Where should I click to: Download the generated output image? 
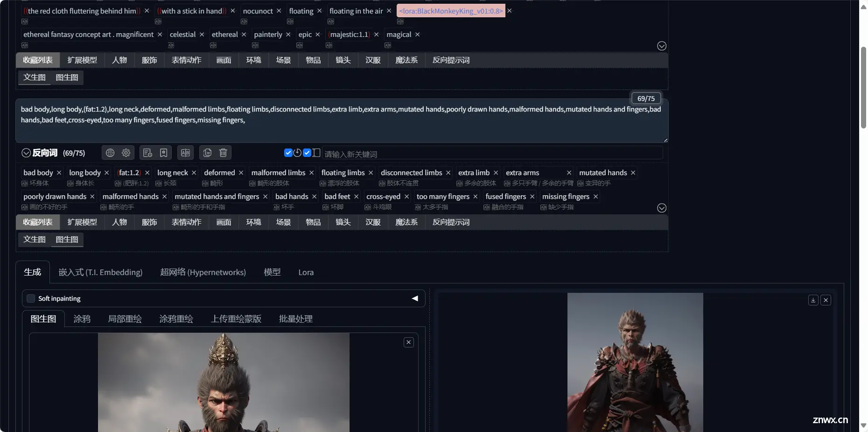(x=813, y=300)
